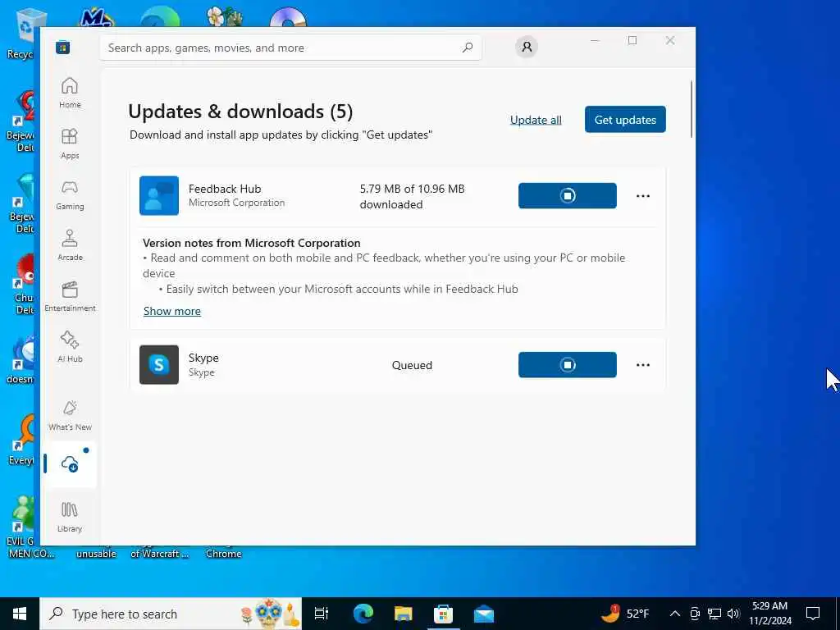Open the Action Center notifications icon
Image resolution: width=840 pixels, height=630 pixels.
(813, 614)
